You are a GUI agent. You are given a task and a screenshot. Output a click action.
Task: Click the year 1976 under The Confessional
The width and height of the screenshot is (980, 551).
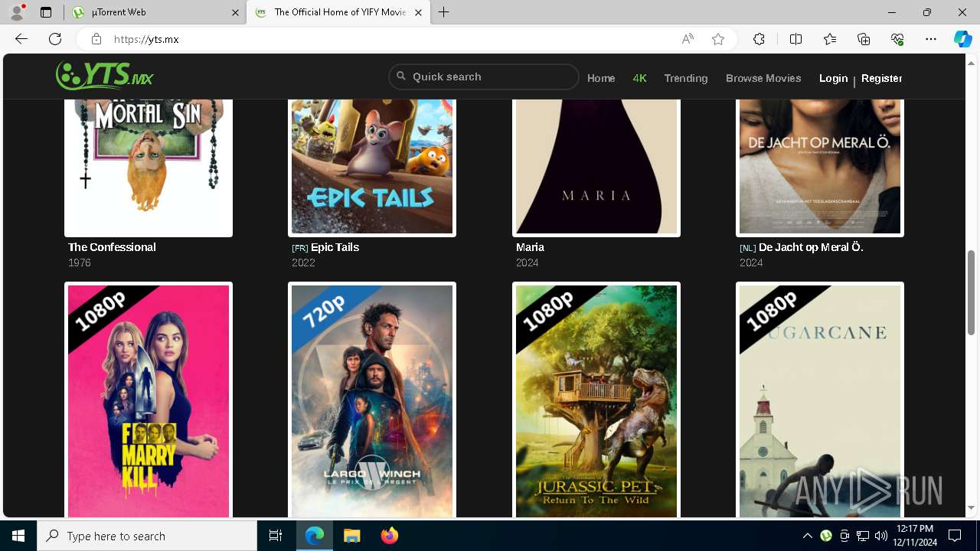[80, 262]
